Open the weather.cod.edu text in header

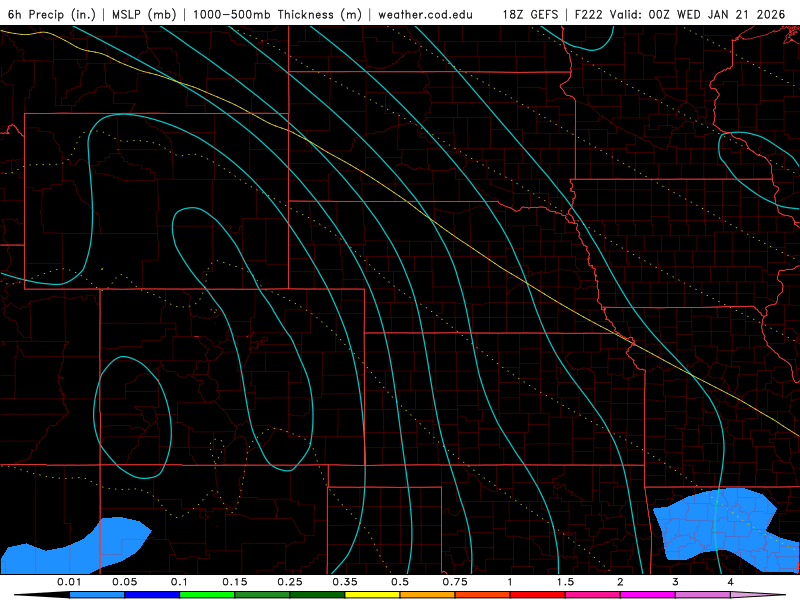click(x=425, y=14)
